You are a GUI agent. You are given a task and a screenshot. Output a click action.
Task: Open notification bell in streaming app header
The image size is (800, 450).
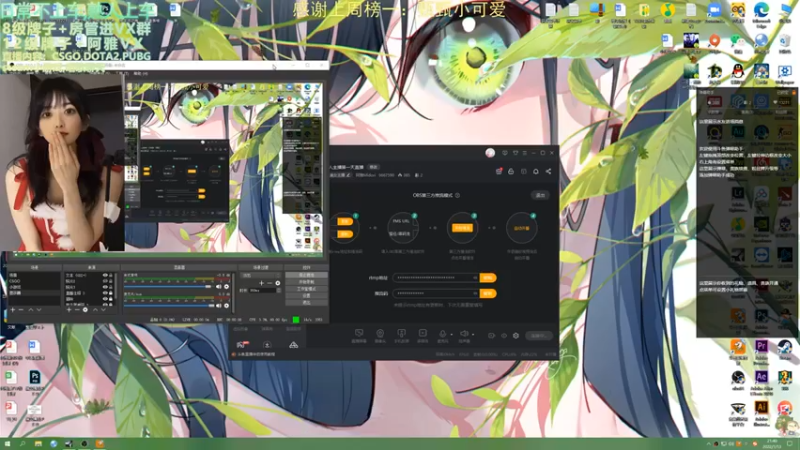[536, 171]
